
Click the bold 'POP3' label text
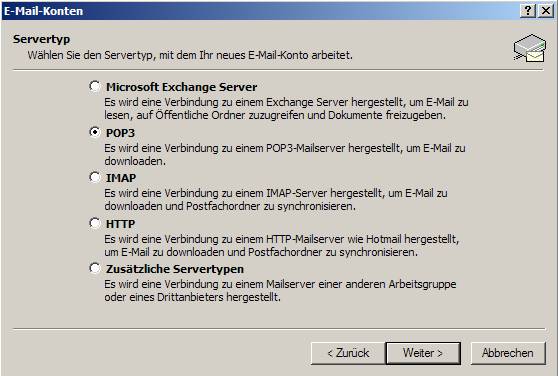point(120,133)
